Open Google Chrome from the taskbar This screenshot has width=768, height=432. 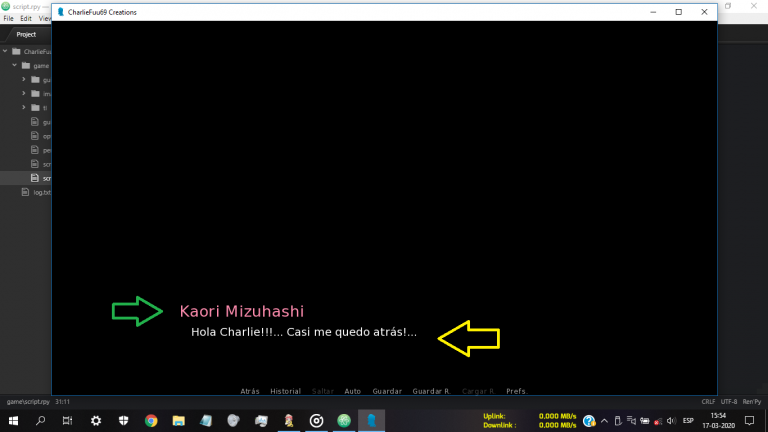click(x=151, y=421)
